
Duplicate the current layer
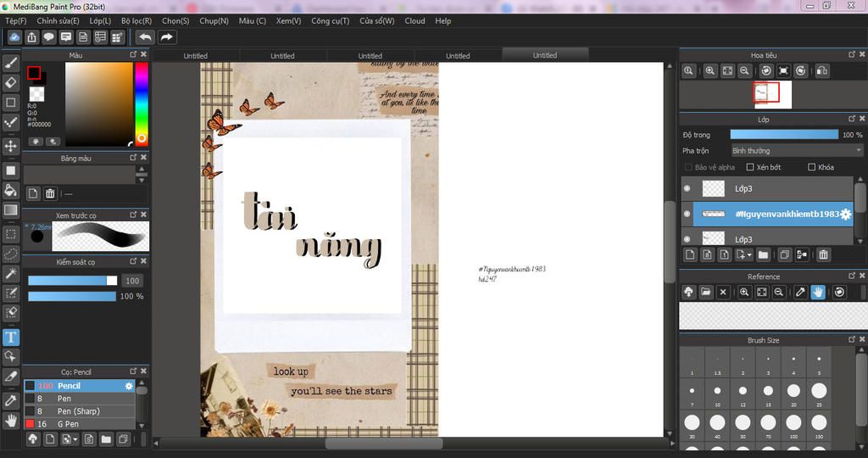point(784,254)
